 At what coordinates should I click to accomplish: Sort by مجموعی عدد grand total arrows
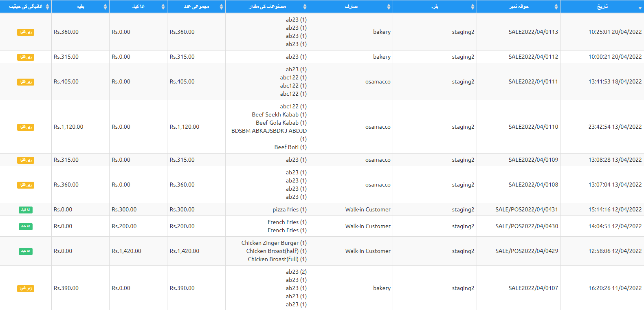[x=221, y=7]
